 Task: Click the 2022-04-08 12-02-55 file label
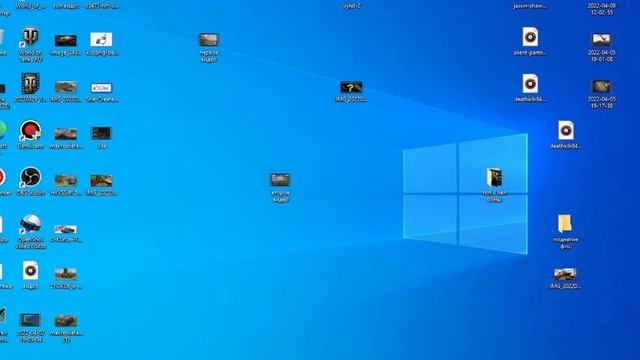point(602,9)
